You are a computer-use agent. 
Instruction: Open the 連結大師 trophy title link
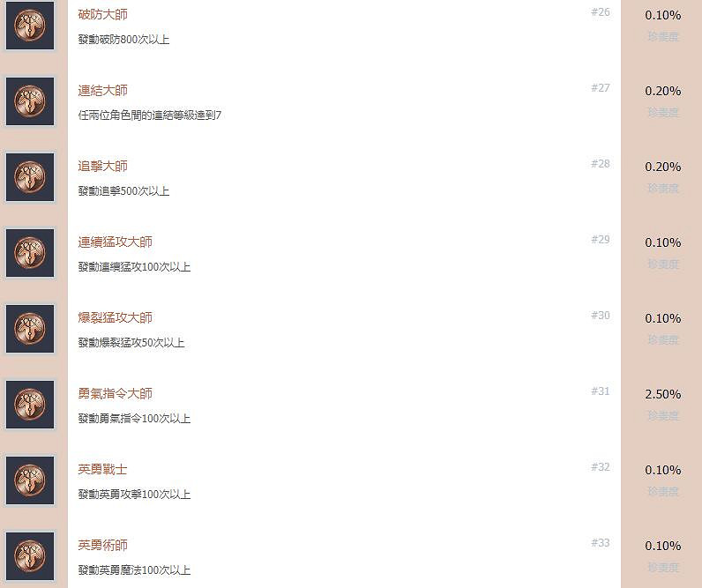click(102, 91)
